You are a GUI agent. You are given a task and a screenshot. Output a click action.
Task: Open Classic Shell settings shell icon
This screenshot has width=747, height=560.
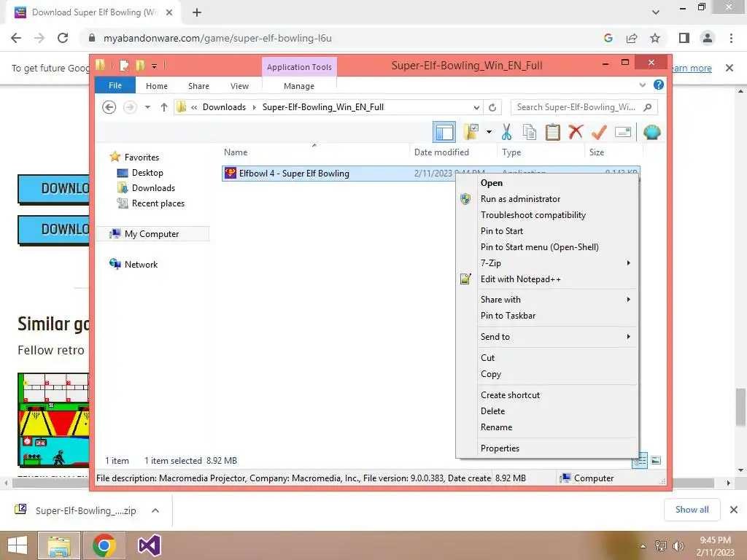(651, 132)
